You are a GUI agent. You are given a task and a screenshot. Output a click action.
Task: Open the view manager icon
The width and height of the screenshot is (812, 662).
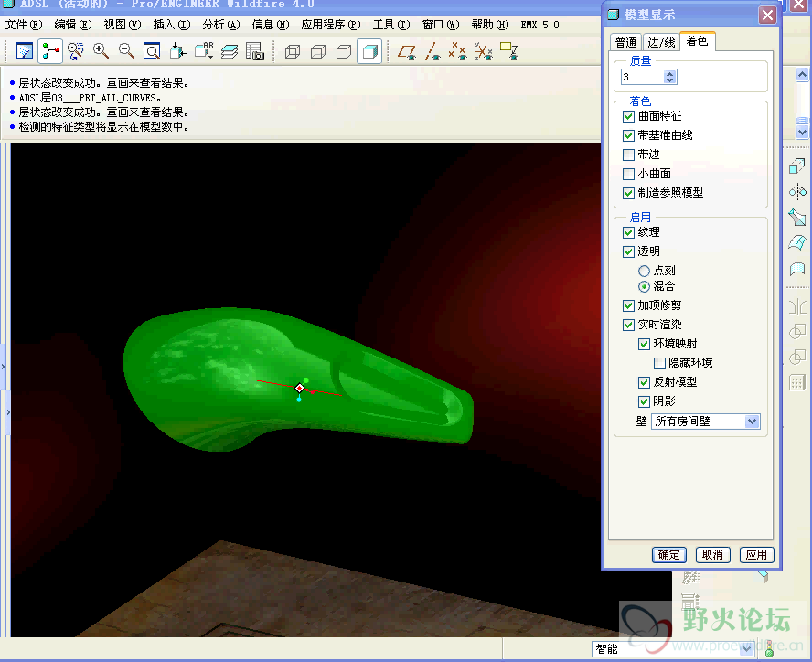tap(255, 51)
